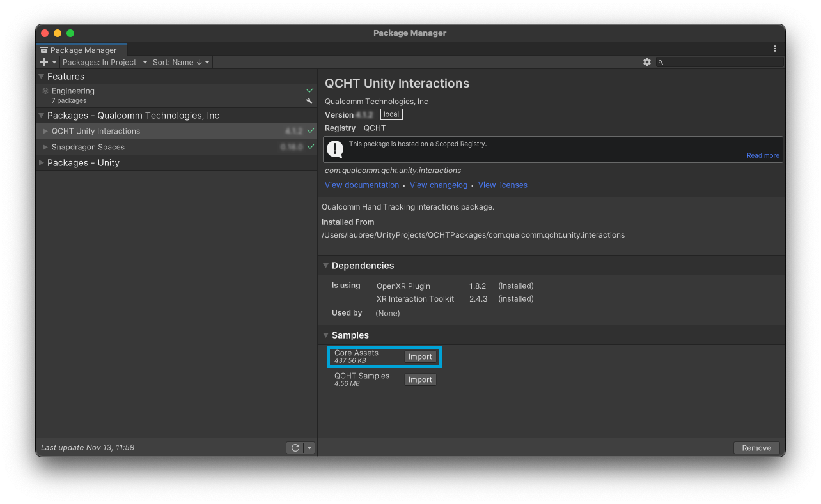Open the add package dropdown arrow

click(54, 62)
